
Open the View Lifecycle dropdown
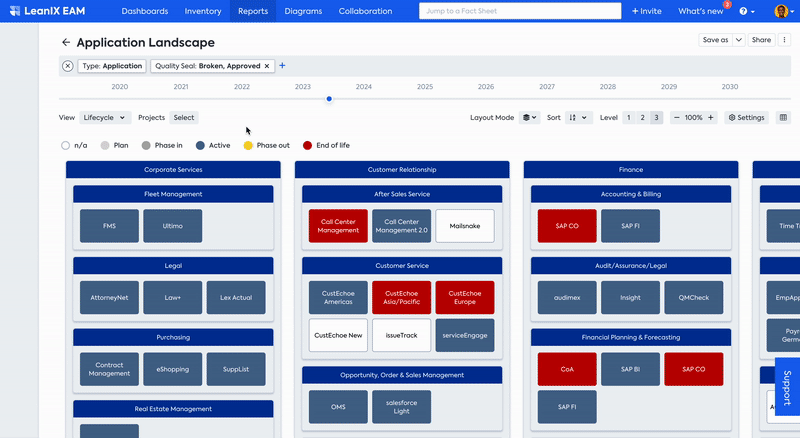(x=105, y=117)
